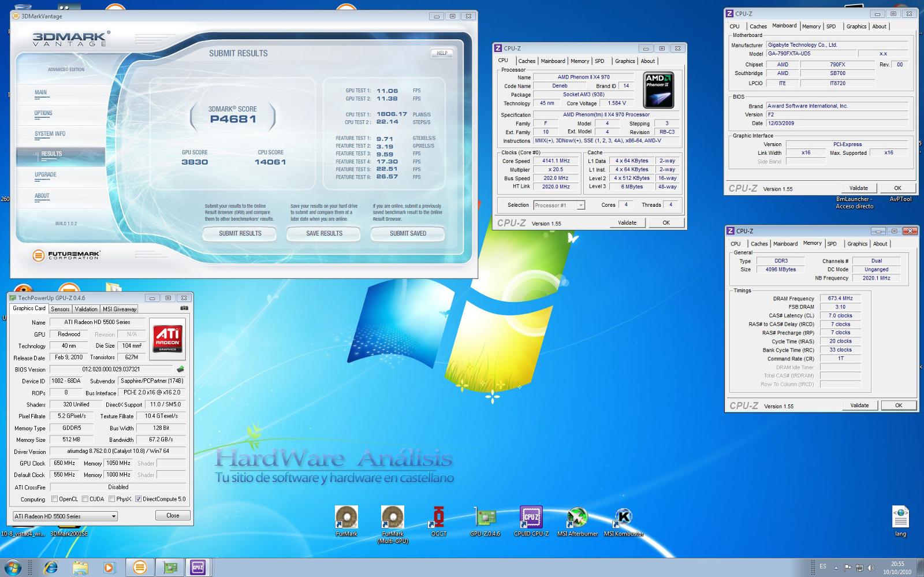Click Close button in GPU-Z
Image resolution: width=924 pixels, height=577 pixels.
click(x=173, y=515)
